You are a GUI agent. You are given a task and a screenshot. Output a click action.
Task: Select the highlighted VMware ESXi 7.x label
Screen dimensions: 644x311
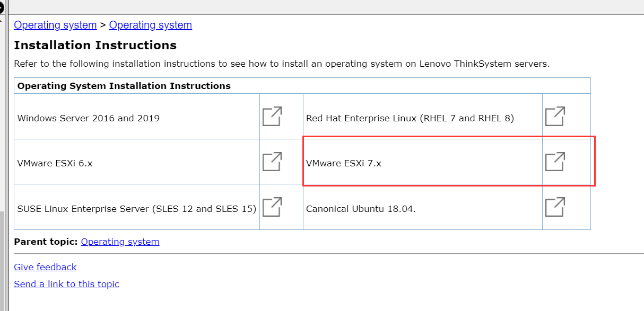[344, 163]
